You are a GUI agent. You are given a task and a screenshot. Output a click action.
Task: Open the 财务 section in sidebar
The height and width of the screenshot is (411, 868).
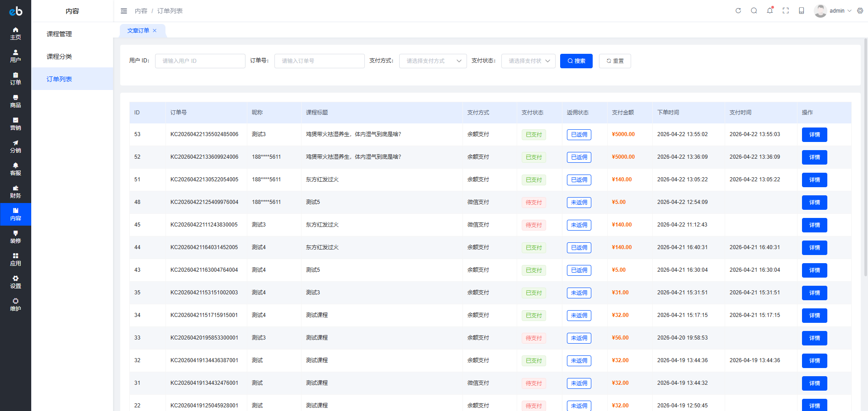point(15,192)
